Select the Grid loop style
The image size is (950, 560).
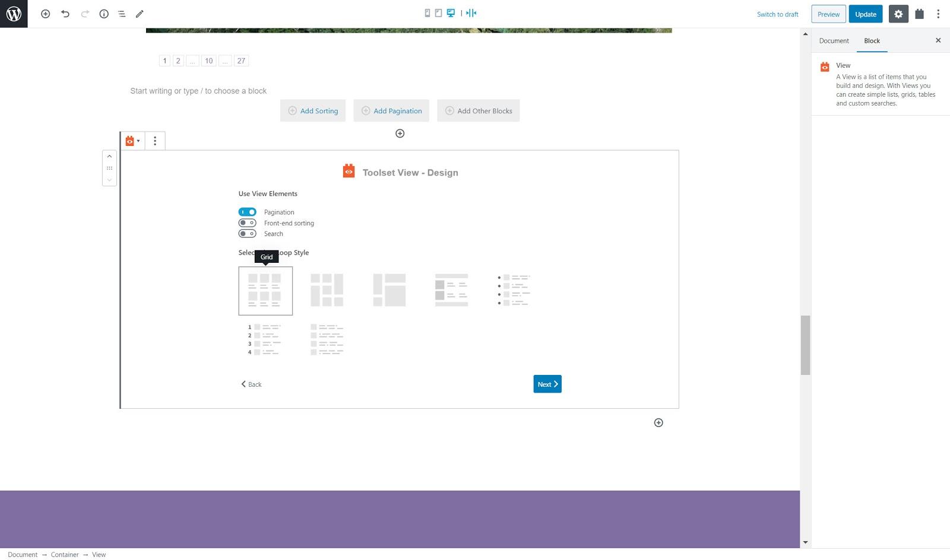pyautogui.click(x=265, y=291)
